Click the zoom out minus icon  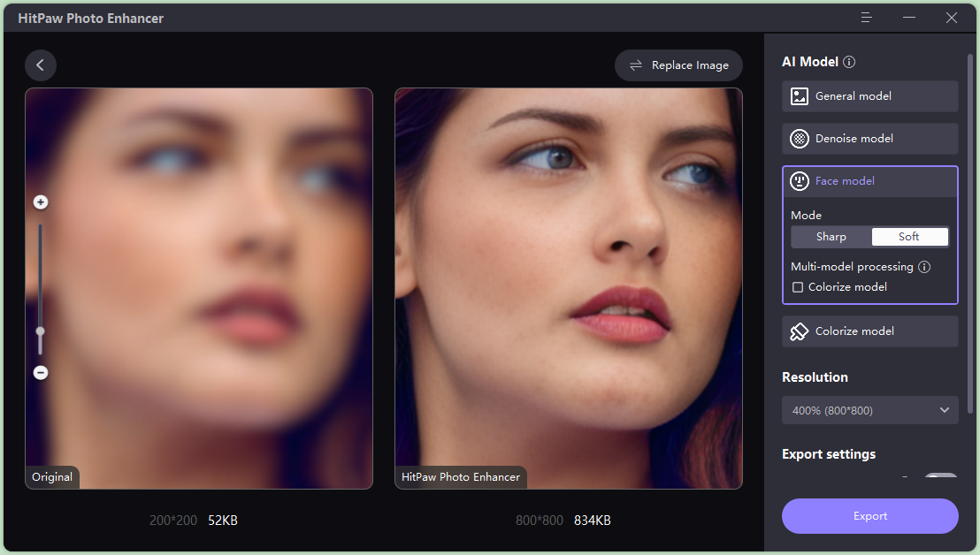(x=41, y=373)
